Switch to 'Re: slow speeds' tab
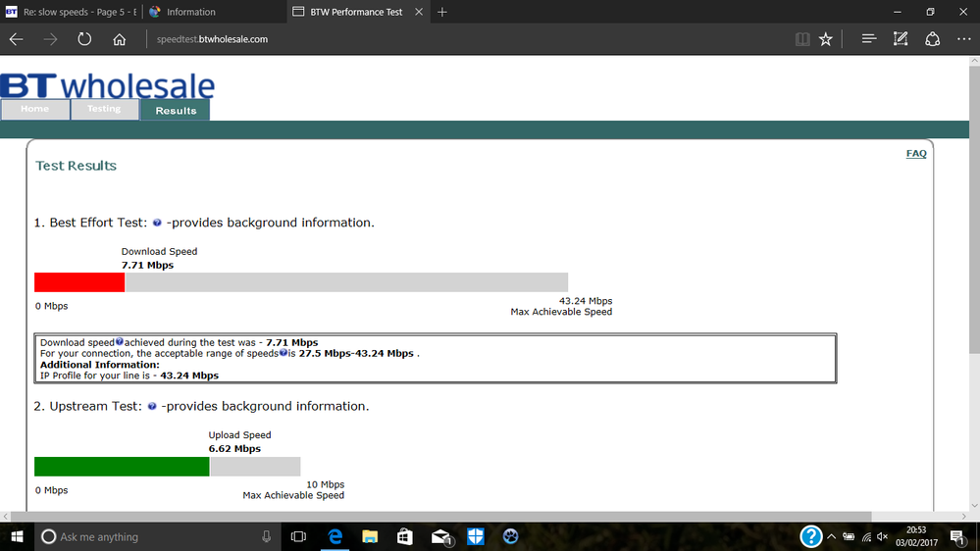This screenshot has height=551, width=980. coord(72,12)
